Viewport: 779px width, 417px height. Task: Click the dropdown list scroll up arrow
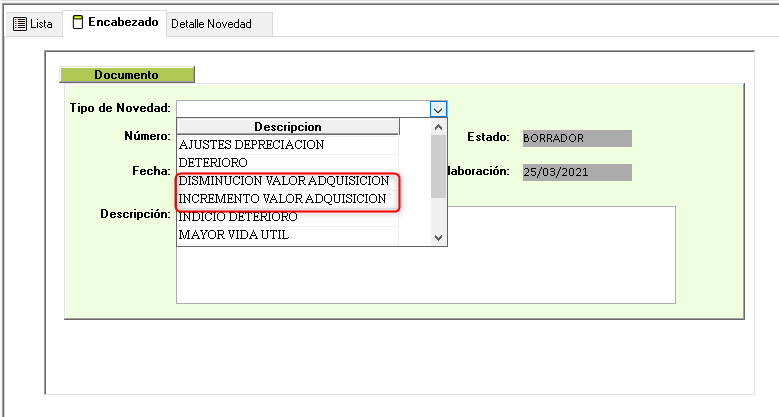click(x=437, y=127)
